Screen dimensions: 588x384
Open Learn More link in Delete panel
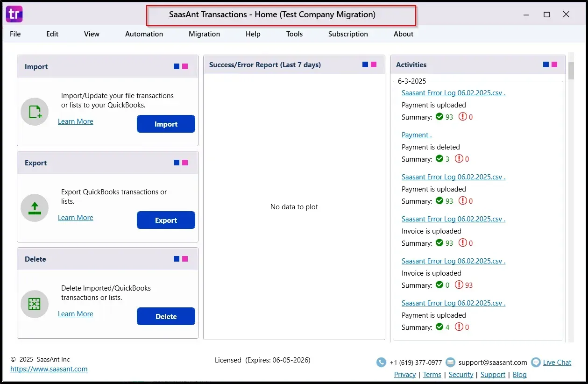click(x=76, y=314)
